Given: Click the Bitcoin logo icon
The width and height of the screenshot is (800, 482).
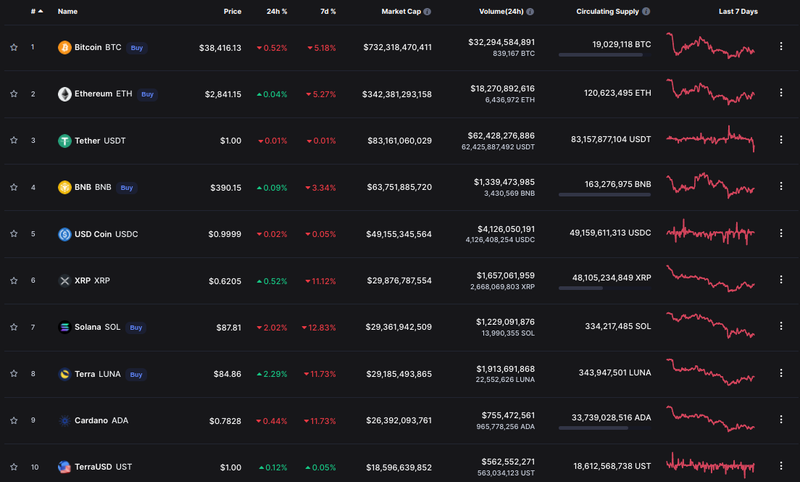Looking at the screenshot, I should tap(65, 47).
